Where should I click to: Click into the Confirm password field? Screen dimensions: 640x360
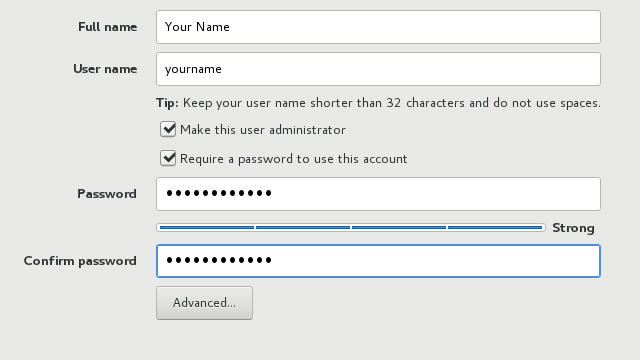click(x=378, y=261)
